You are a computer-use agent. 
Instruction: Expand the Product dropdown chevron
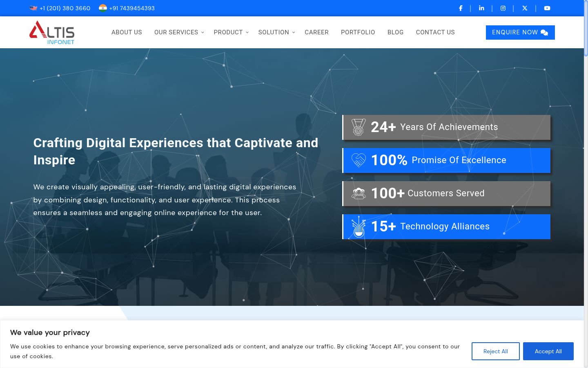click(x=247, y=32)
